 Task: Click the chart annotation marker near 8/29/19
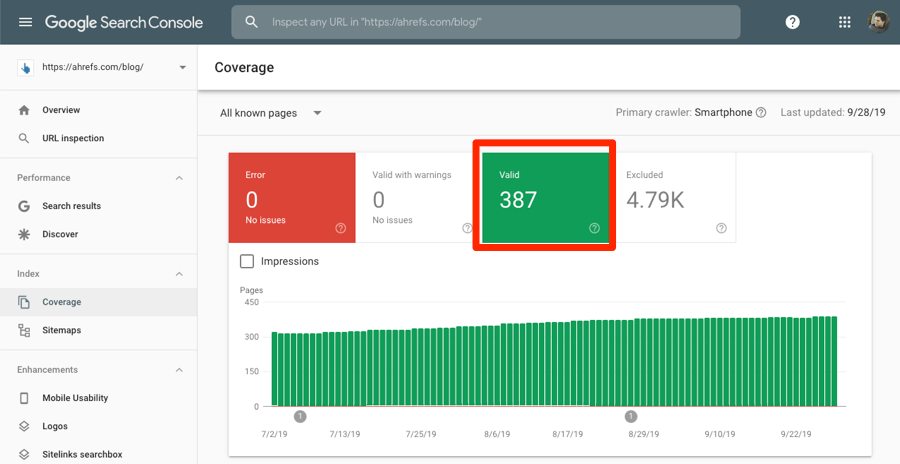[x=631, y=416]
